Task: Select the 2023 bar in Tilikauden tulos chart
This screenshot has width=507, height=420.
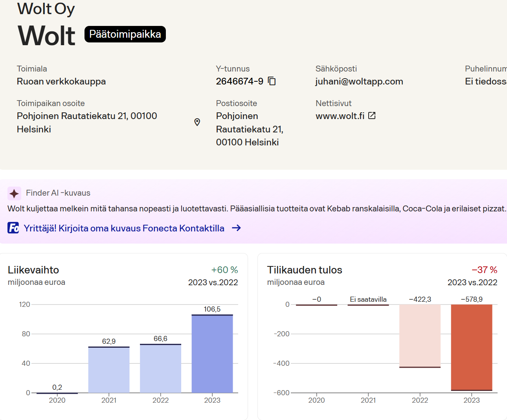Action: coord(472,348)
